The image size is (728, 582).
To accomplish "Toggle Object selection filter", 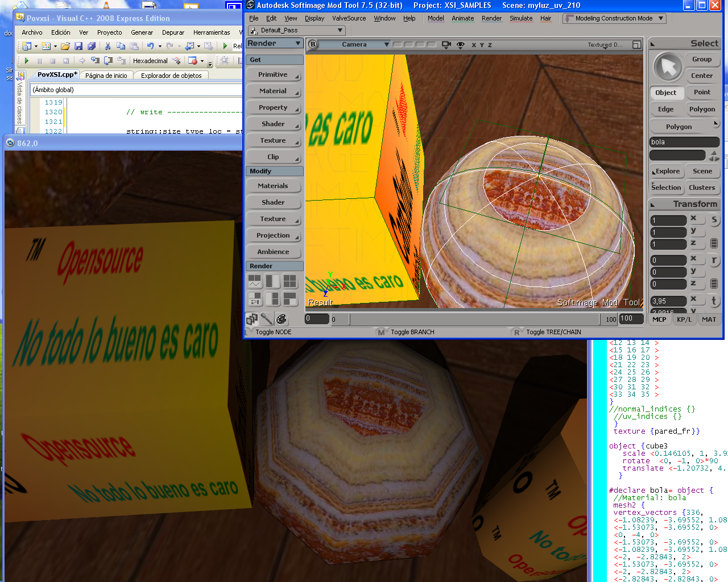I will point(666,93).
